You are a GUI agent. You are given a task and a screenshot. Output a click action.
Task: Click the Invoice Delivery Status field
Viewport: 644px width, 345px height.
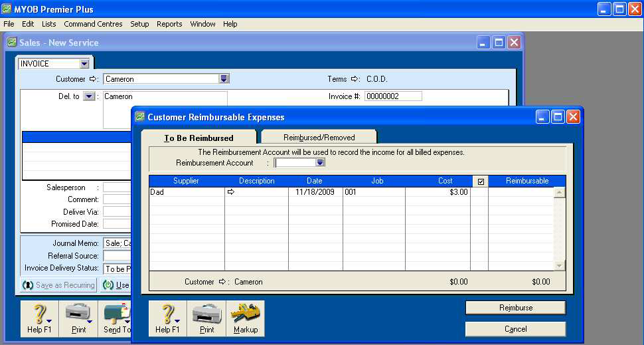[x=117, y=269]
